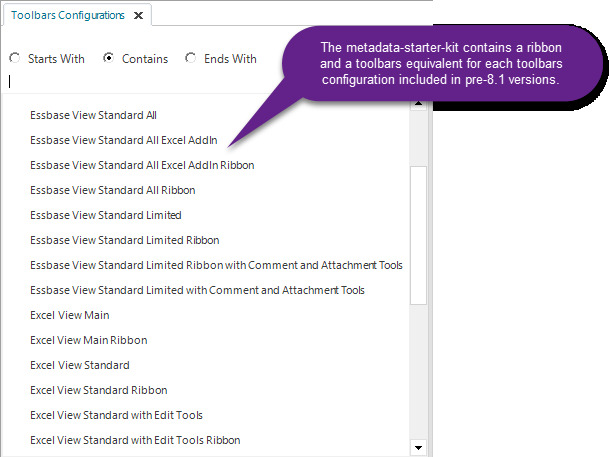Select Essbase View Standard Limited Ribbon
This screenshot has width=610, height=457.
125,240
